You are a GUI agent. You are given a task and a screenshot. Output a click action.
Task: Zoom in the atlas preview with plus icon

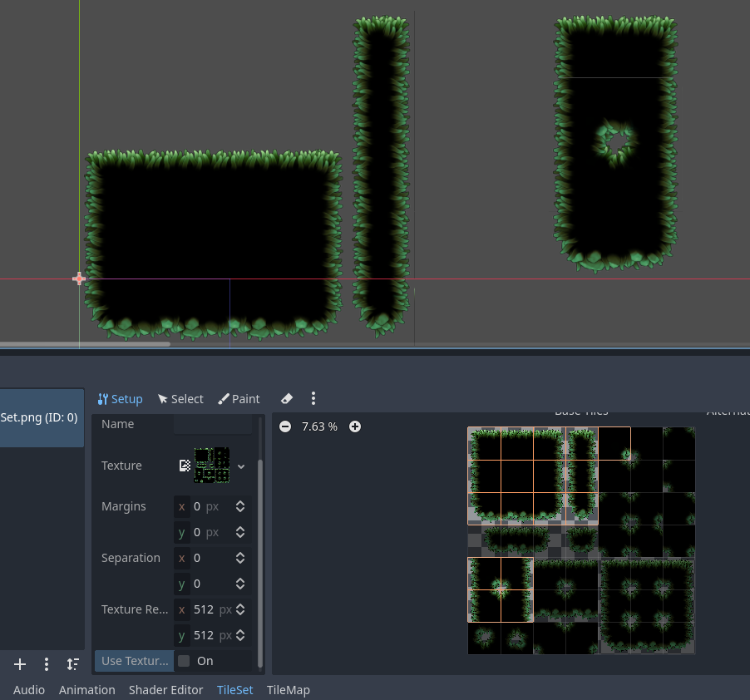[x=355, y=426]
